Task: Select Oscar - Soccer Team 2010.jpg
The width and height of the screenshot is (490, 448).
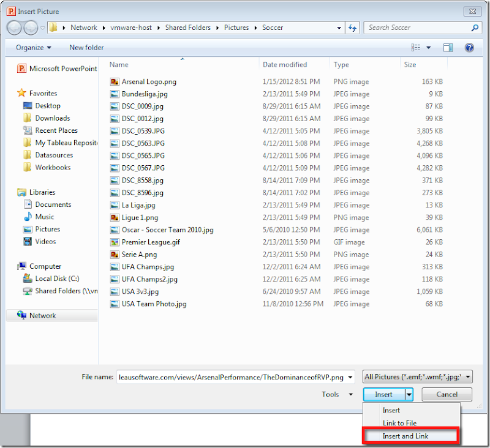Action: 167,230
